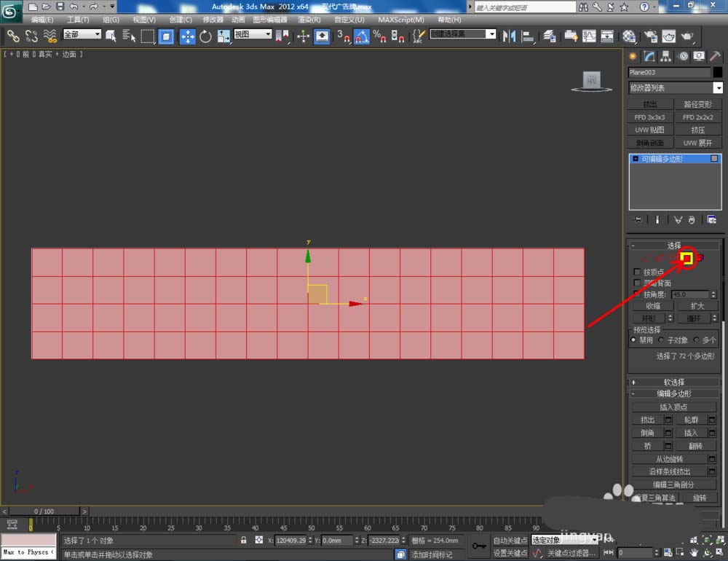Click the 插入顶点 button
This screenshot has width=728, height=561.
(673, 407)
